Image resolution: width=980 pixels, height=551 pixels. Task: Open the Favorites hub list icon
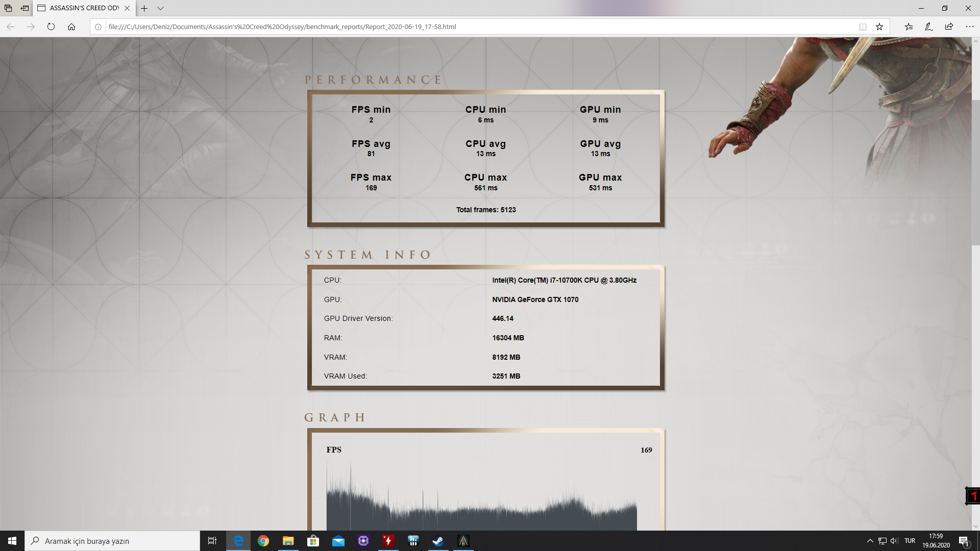click(909, 27)
